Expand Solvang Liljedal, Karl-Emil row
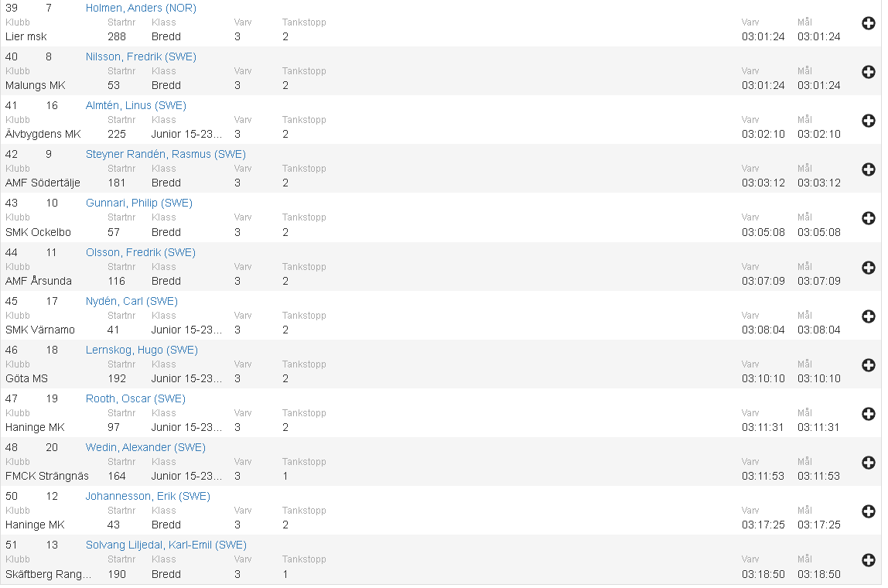Viewport: 888px width, 588px height. (868, 560)
